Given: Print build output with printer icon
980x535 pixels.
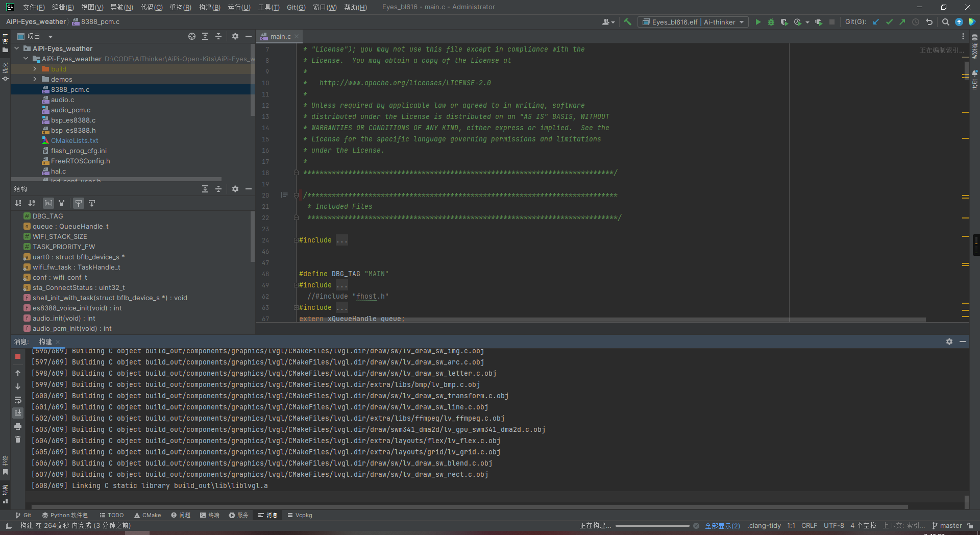Looking at the screenshot, I should [x=18, y=426].
